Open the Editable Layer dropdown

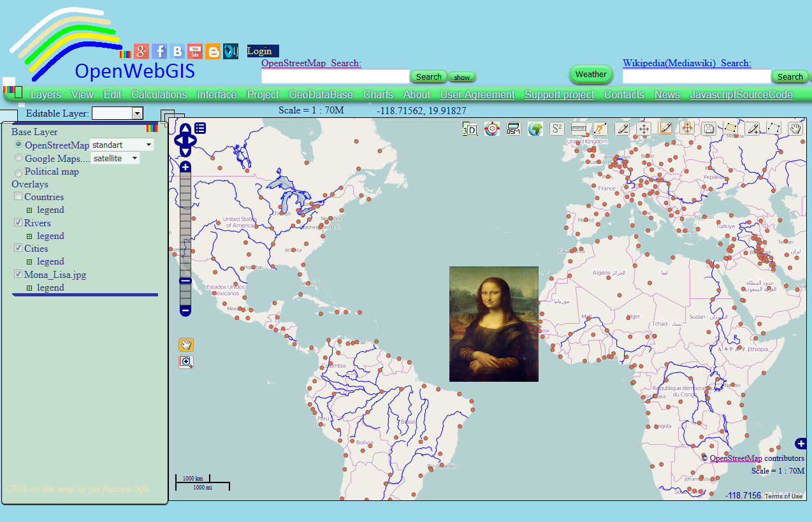[x=117, y=113]
